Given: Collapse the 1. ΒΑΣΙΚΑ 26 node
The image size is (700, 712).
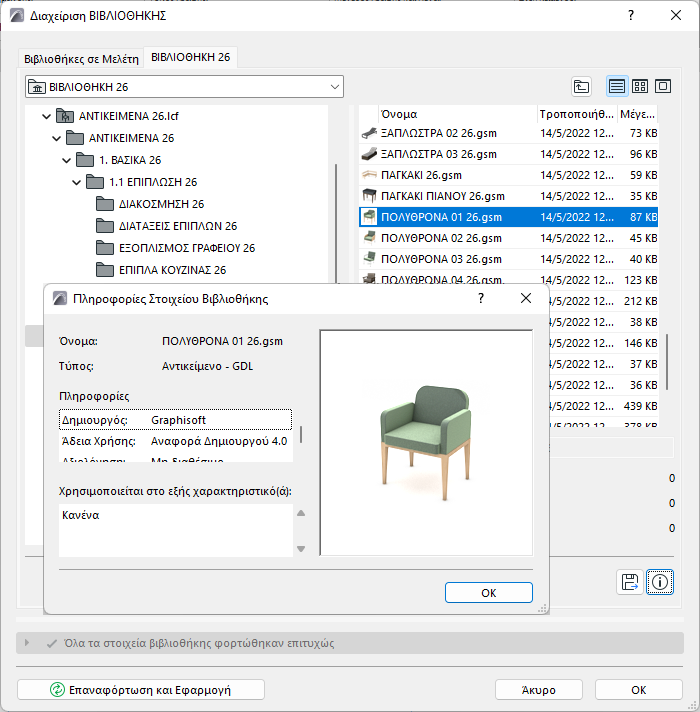Looking at the screenshot, I should 66,160.
